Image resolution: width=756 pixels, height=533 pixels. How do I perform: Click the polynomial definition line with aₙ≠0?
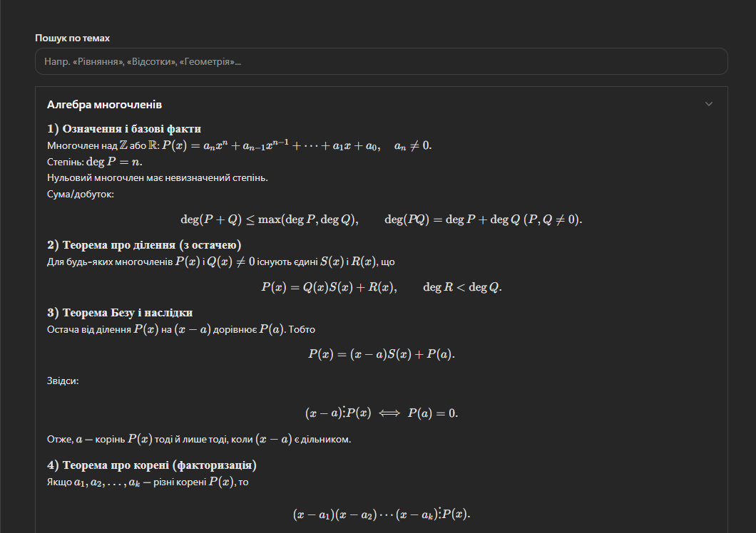point(240,145)
